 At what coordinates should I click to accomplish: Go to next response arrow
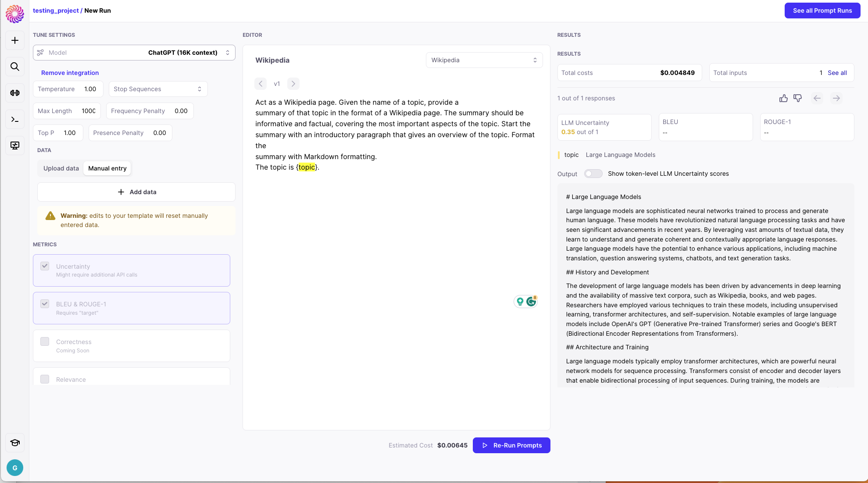coord(836,98)
